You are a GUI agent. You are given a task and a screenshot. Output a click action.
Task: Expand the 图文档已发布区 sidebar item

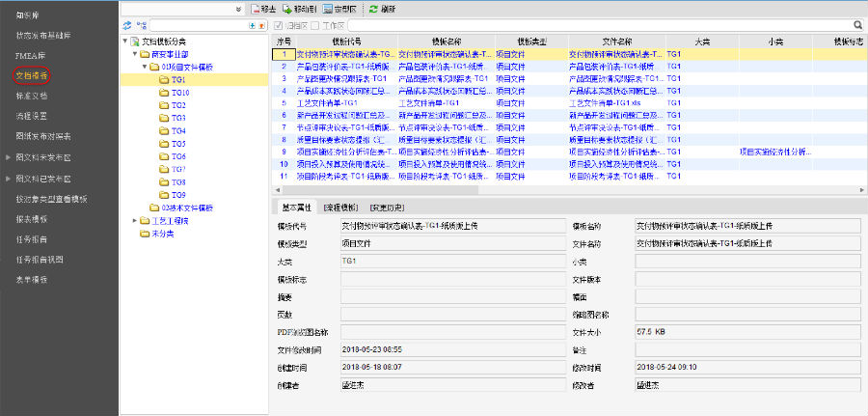tap(8, 179)
